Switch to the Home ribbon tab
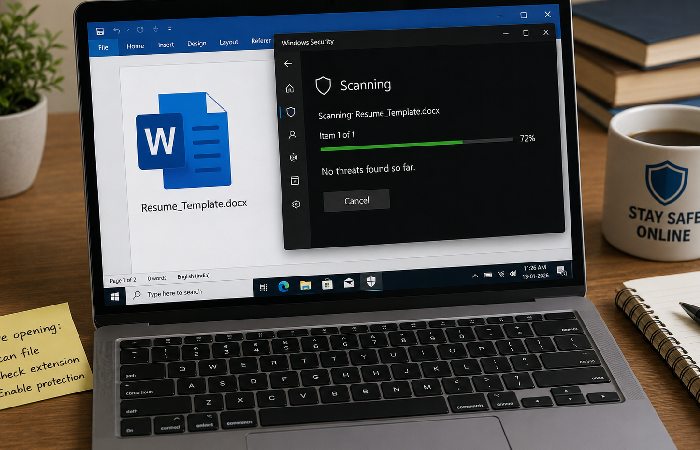This screenshot has height=450, width=700. point(135,46)
